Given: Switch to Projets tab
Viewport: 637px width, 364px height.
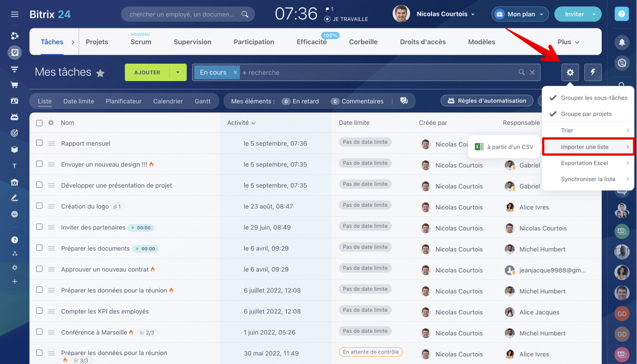Looking at the screenshot, I should tap(97, 42).
